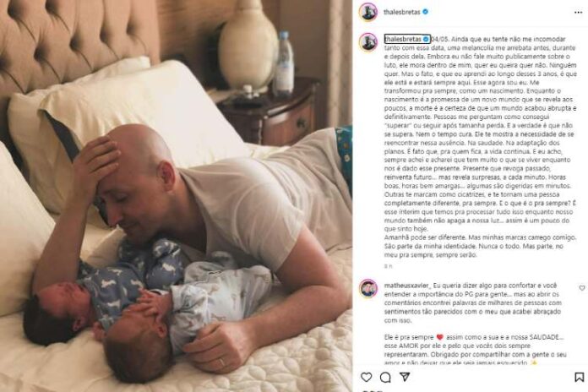Click the red heart emoji in comment
Screen dimensions: 588x392
tap(440, 337)
